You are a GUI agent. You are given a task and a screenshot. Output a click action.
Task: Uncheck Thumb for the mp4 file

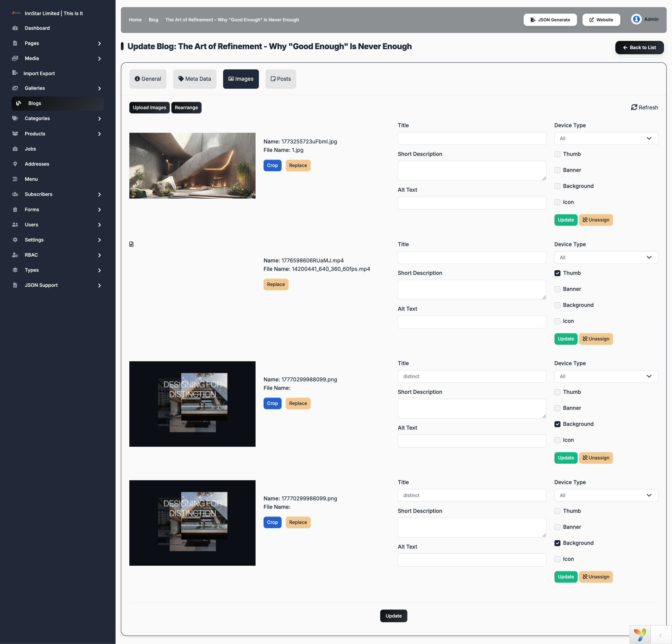point(558,273)
